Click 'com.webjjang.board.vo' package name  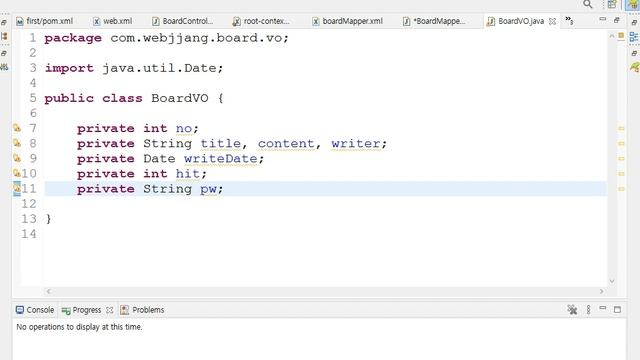(196, 38)
